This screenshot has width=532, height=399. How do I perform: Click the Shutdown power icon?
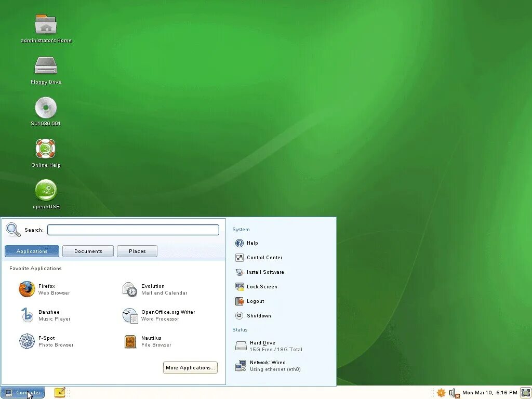[x=239, y=315]
